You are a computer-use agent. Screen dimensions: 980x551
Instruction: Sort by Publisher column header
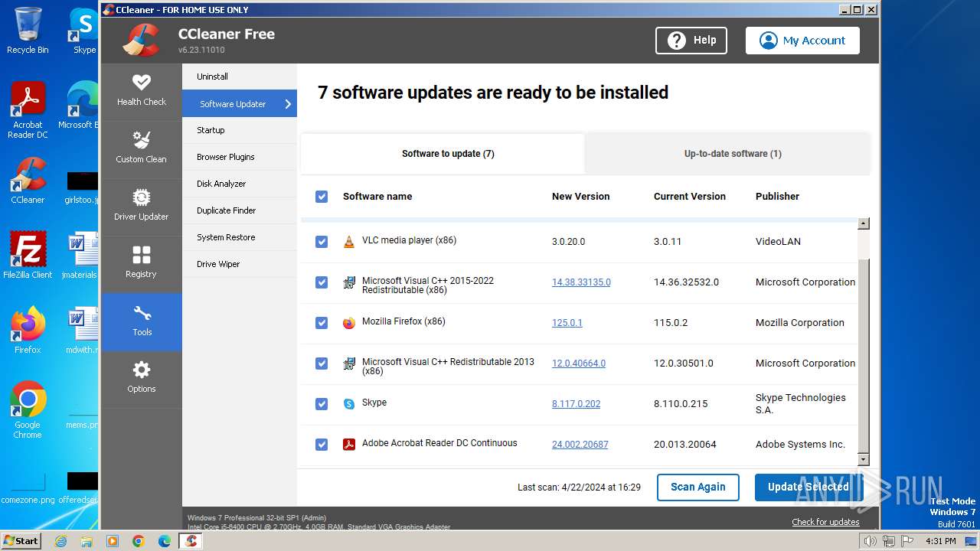(x=777, y=197)
